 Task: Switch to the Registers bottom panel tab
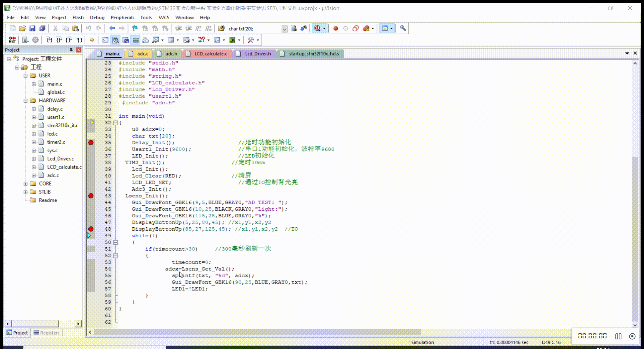pyautogui.click(x=47, y=333)
